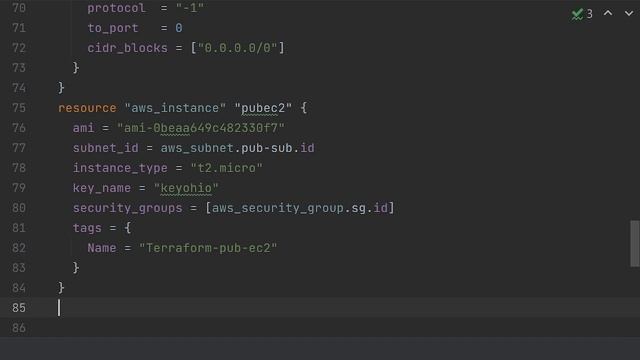The height and width of the screenshot is (360, 640).
Task: Click the "pubec2" resource name
Action: pos(263,108)
